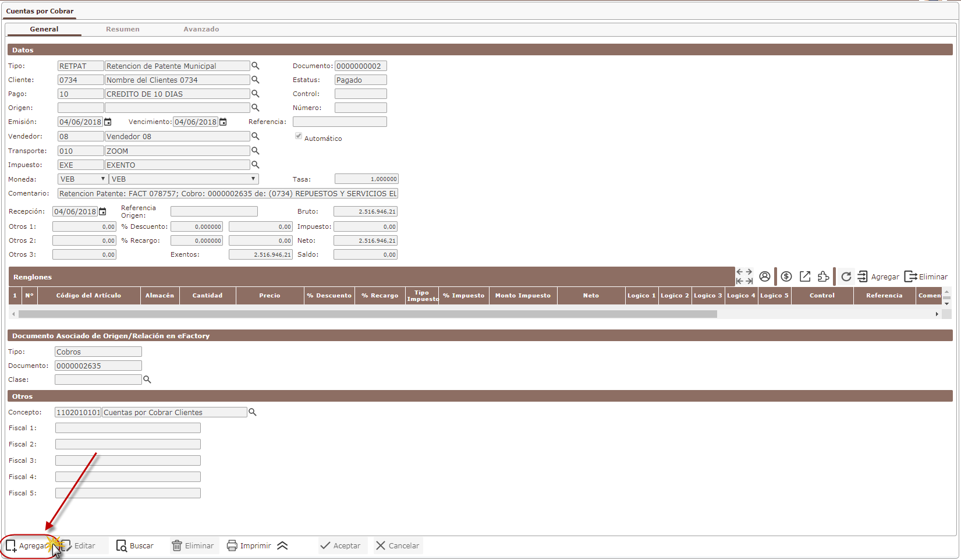Click the user profile icon in Renglones toolbar
Screen dimensions: 961x560
point(765,277)
